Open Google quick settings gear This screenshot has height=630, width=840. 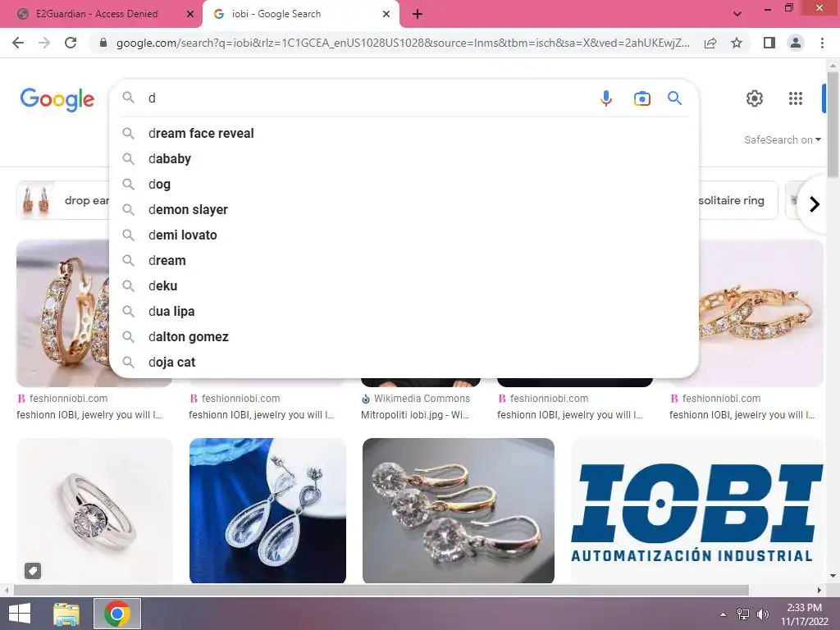[x=755, y=98]
